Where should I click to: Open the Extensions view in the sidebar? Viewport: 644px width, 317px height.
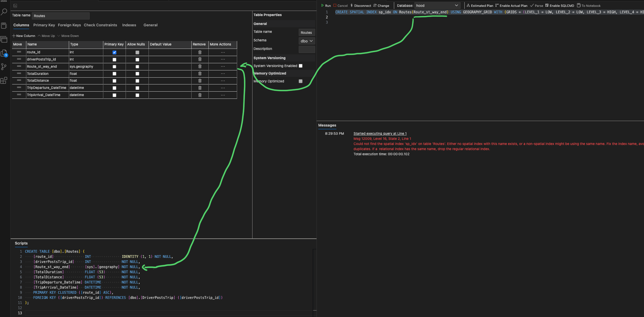pyautogui.click(x=4, y=80)
